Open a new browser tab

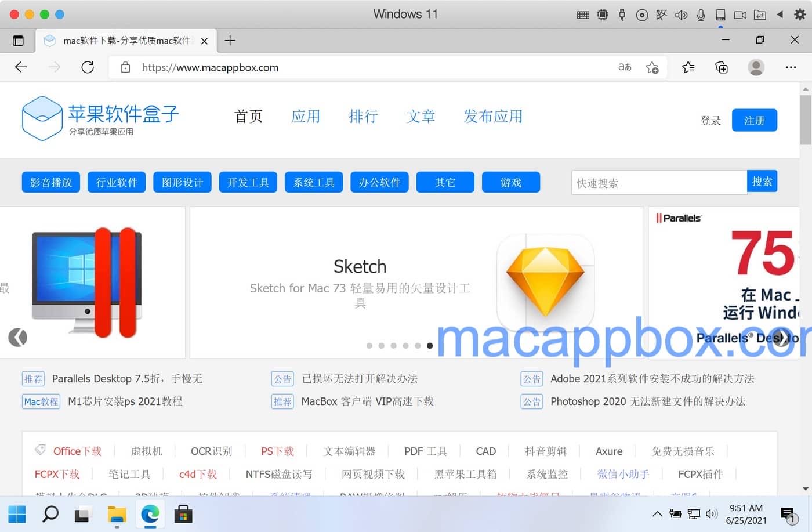(230, 41)
